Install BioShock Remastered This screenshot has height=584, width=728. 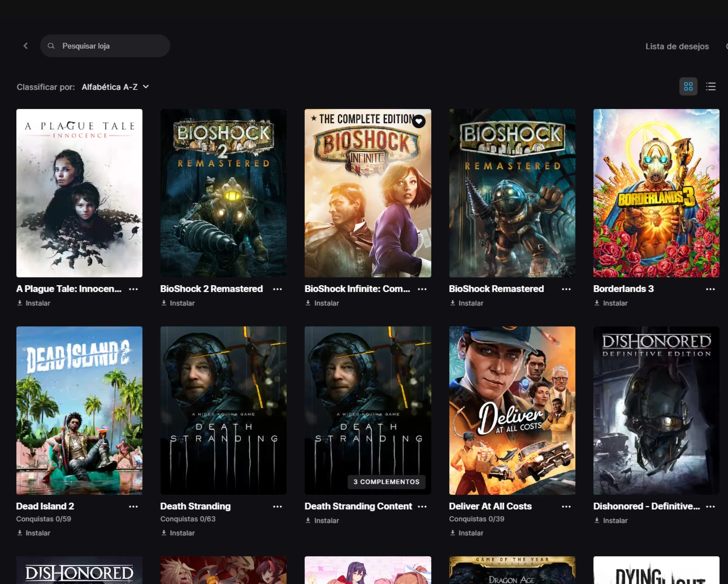click(466, 303)
